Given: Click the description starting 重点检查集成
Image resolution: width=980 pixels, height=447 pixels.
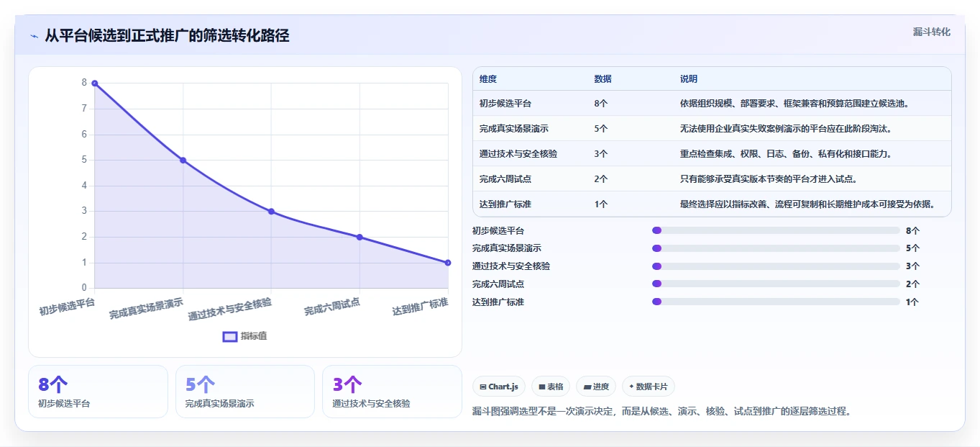Looking at the screenshot, I should tap(786, 154).
